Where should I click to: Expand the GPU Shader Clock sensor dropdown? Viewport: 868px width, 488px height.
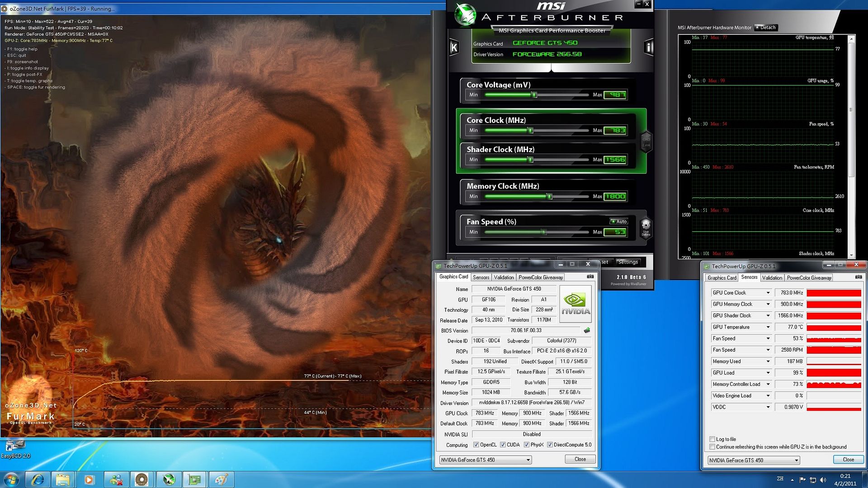coord(768,315)
